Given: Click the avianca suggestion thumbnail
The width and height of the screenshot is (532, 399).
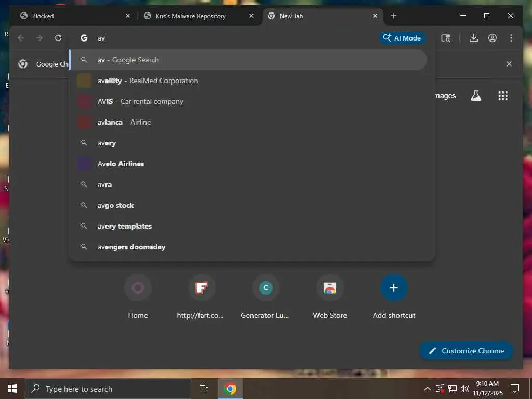Looking at the screenshot, I should 84,122.
